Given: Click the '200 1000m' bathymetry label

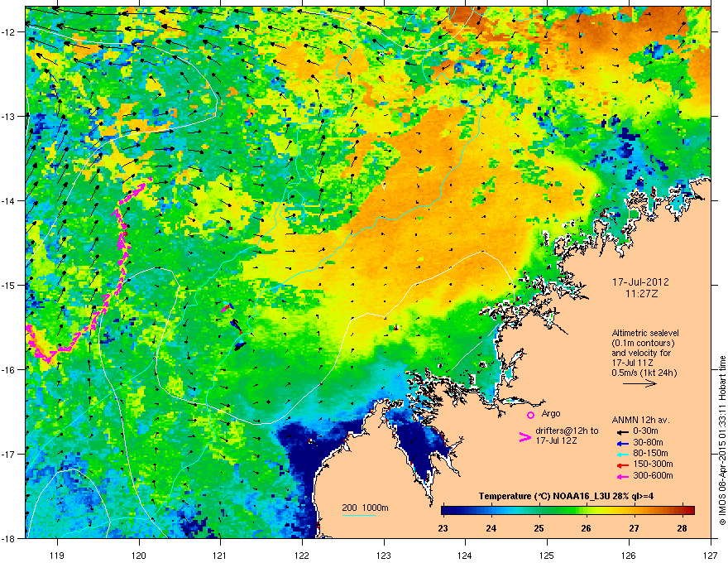Looking at the screenshot, I should tap(365, 508).
